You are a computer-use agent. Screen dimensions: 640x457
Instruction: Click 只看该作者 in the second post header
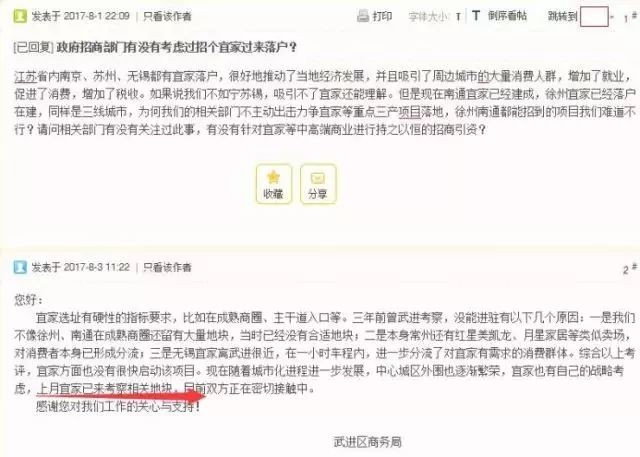coord(167,267)
